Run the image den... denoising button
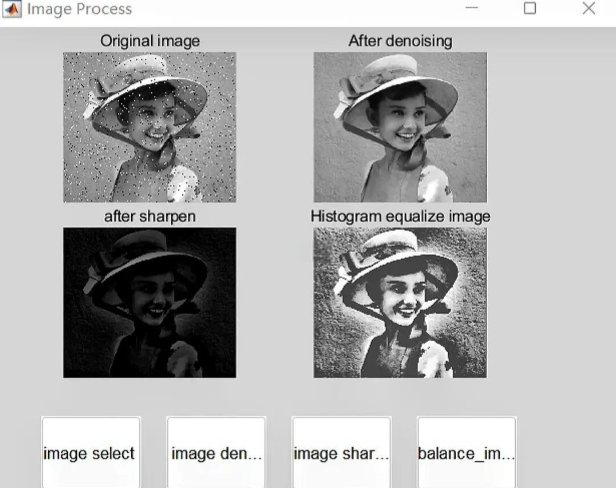 pos(216,453)
